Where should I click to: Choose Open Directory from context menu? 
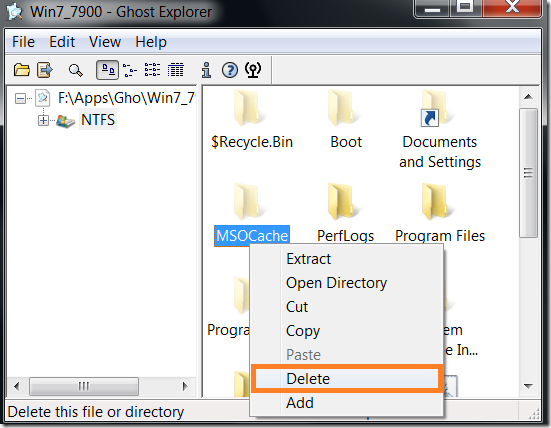click(346, 283)
